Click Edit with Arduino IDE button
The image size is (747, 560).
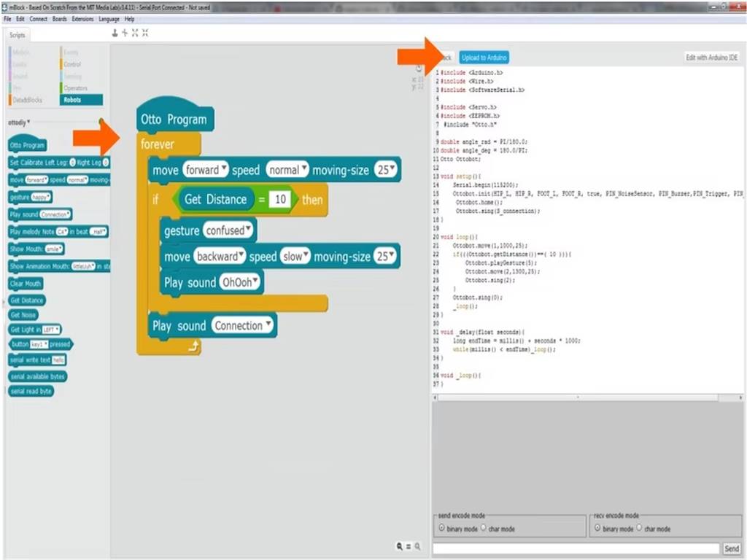click(711, 58)
